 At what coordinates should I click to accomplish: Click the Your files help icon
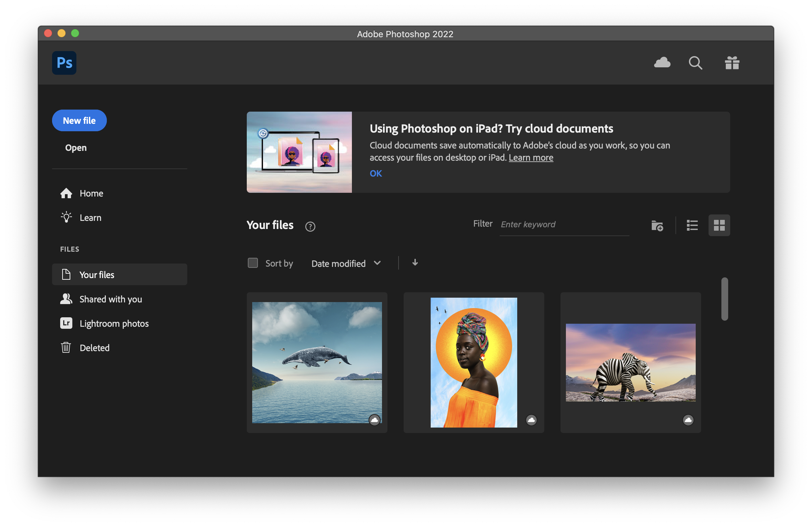tap(310, 227)
